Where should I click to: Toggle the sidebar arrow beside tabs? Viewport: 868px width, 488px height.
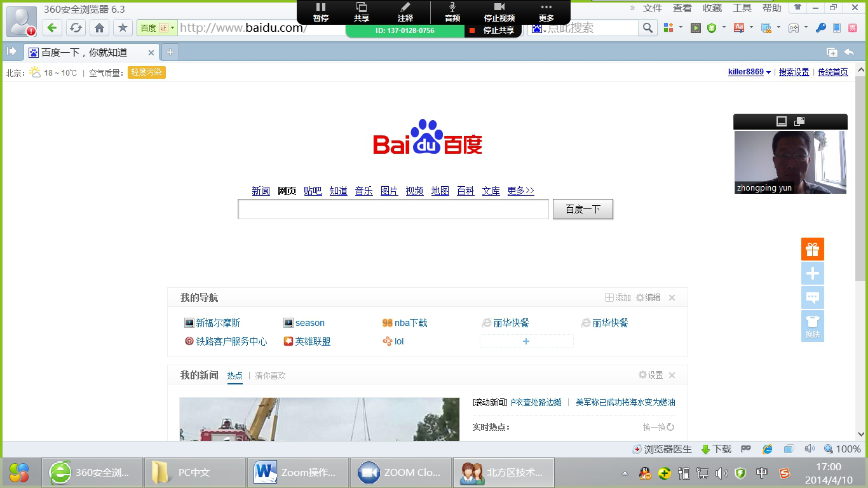click(x=11, y=51)
